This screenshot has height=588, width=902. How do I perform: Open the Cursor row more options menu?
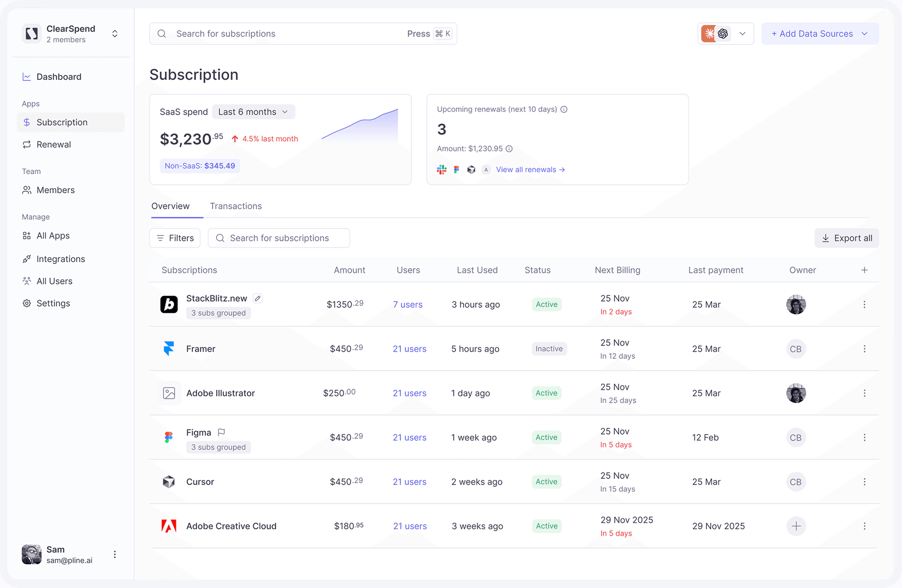tap(864, 482)
